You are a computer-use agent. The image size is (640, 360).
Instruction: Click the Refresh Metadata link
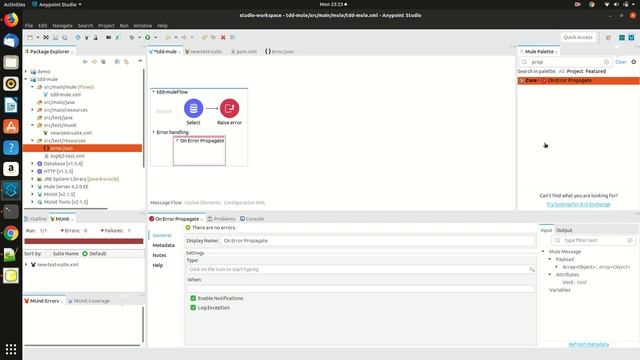589,344
